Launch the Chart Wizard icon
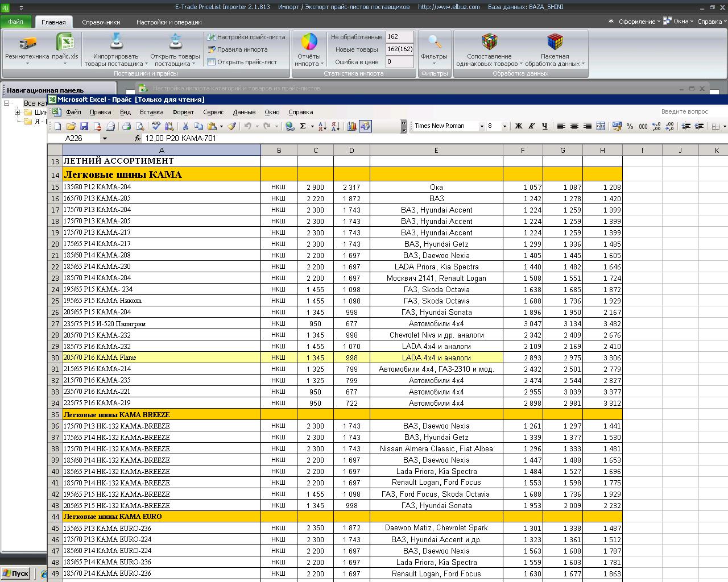728x582 pixels. (x=351, y=126)
